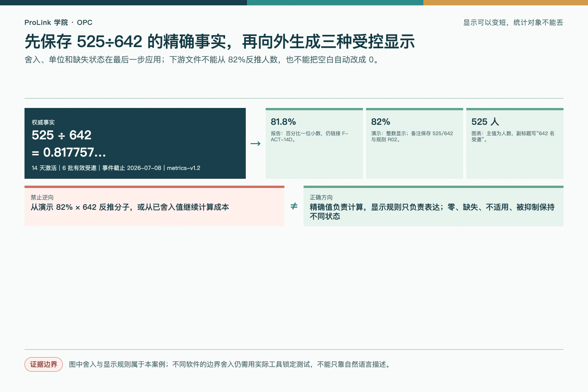588x392 pixels.
Task: Click the report note mentioning "F-ACT-14D"
Action: (x=309, y=136)
